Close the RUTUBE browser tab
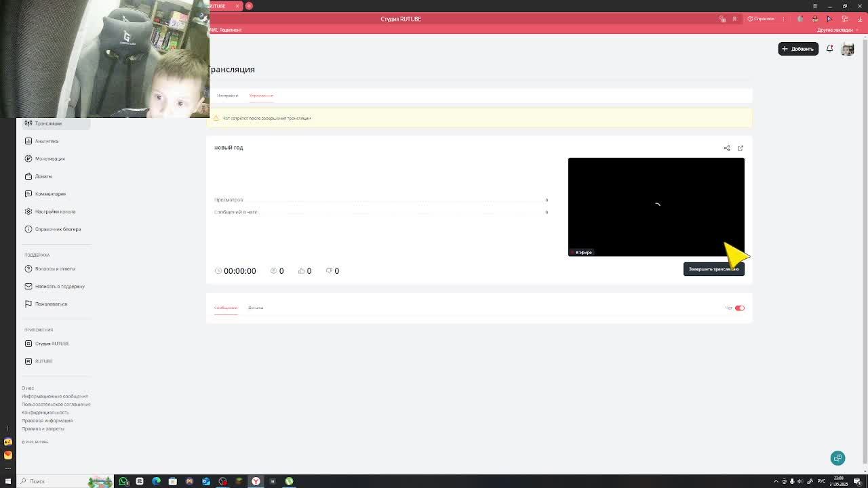The image size is (868, 488). [x=237, y=6]
